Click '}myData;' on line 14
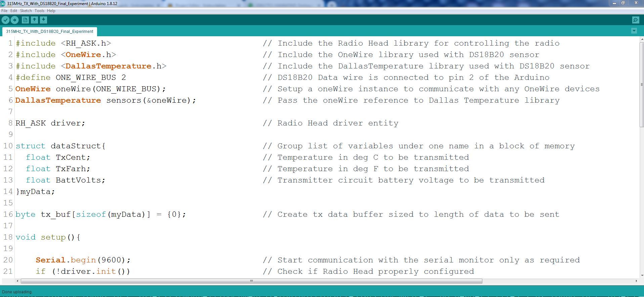 point(35,192)
